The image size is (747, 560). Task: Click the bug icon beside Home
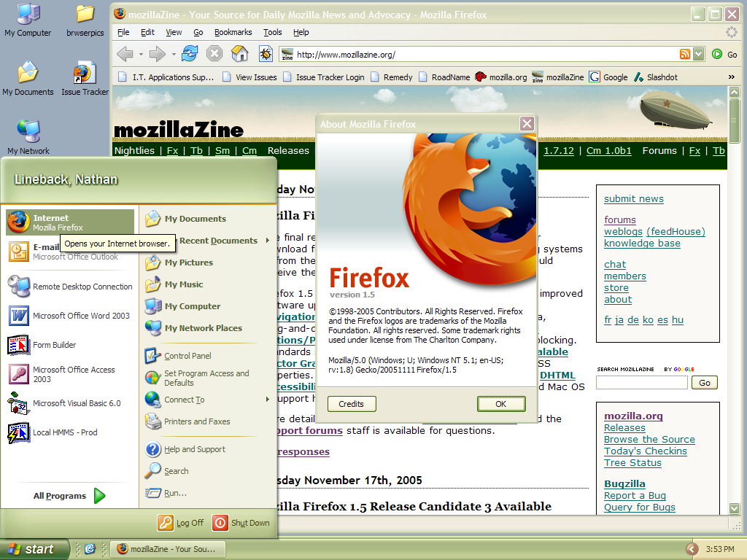266,54
